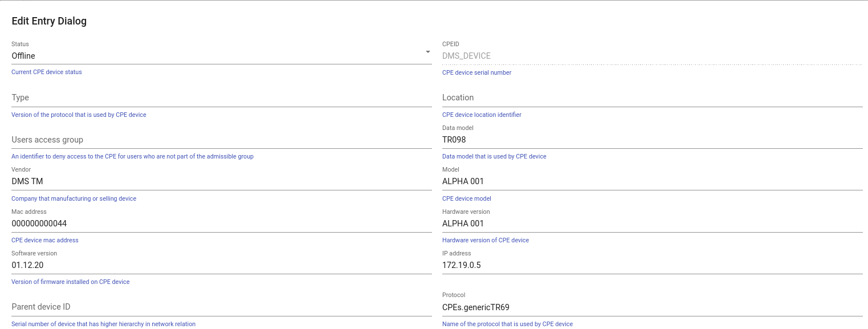Focus the Hardware version input field
The image size is (868, 329).
651,224
